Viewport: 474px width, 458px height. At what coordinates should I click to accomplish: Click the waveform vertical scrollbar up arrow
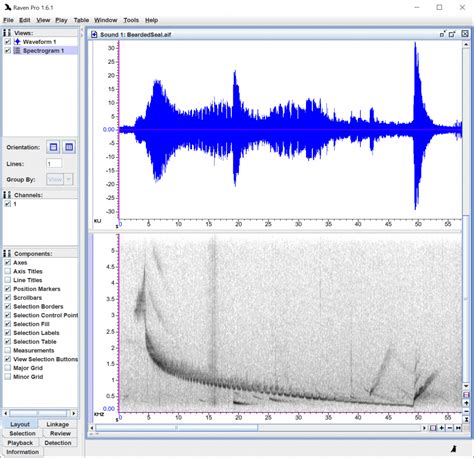pos(466,44)
